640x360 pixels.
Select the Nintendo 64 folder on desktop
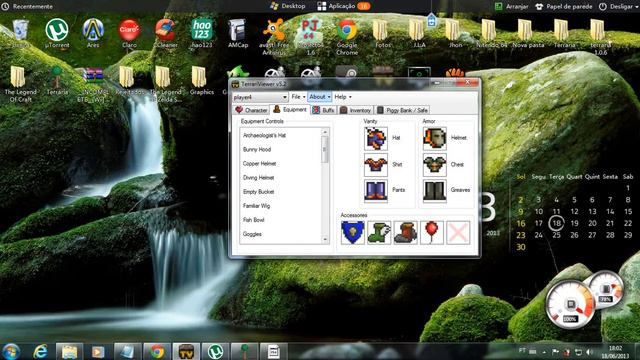coord(491,33)
